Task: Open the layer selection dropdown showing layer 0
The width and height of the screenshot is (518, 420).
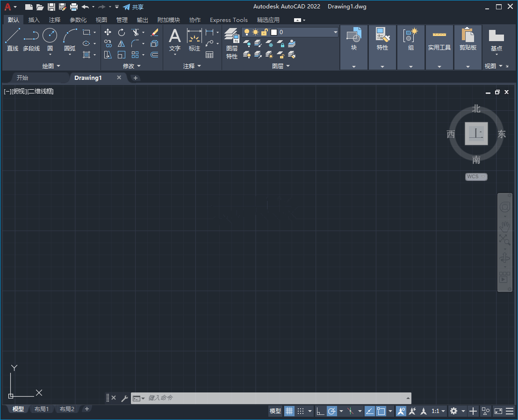Action: (335, 32)
